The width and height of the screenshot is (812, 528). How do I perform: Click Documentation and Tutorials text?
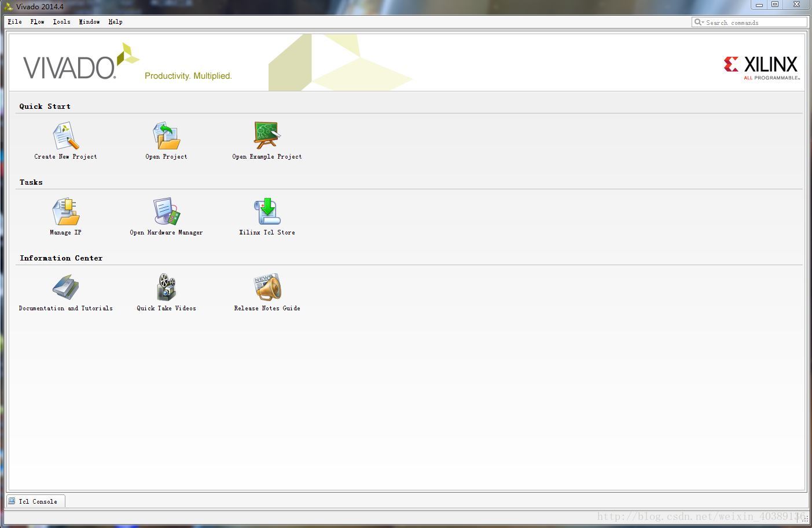[65, 309]
